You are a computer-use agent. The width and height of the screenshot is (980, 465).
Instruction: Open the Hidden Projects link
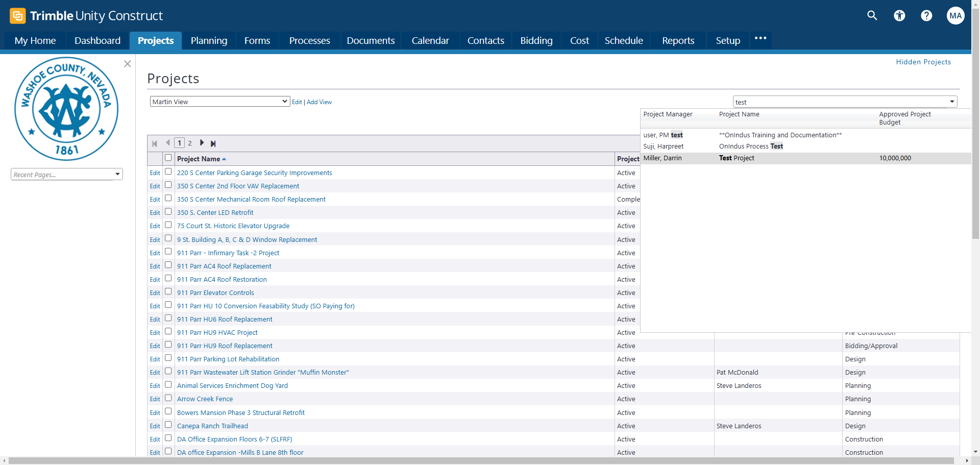[x=923, y=62]
